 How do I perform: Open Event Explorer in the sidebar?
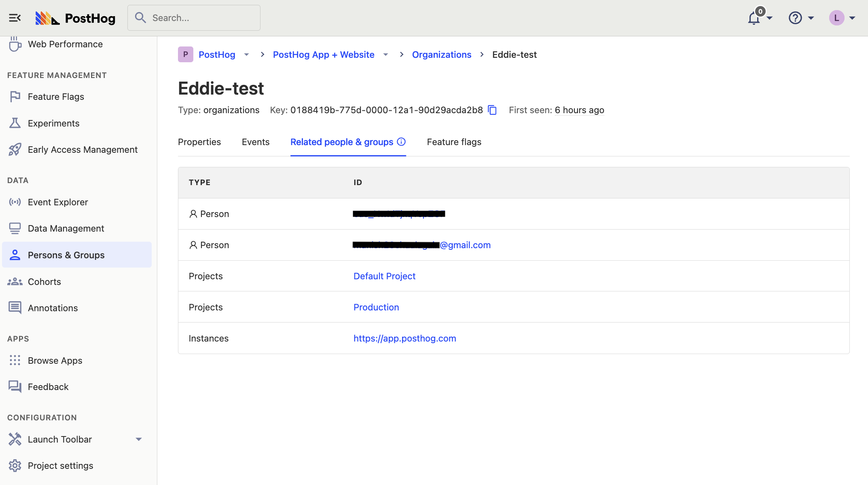58,202
